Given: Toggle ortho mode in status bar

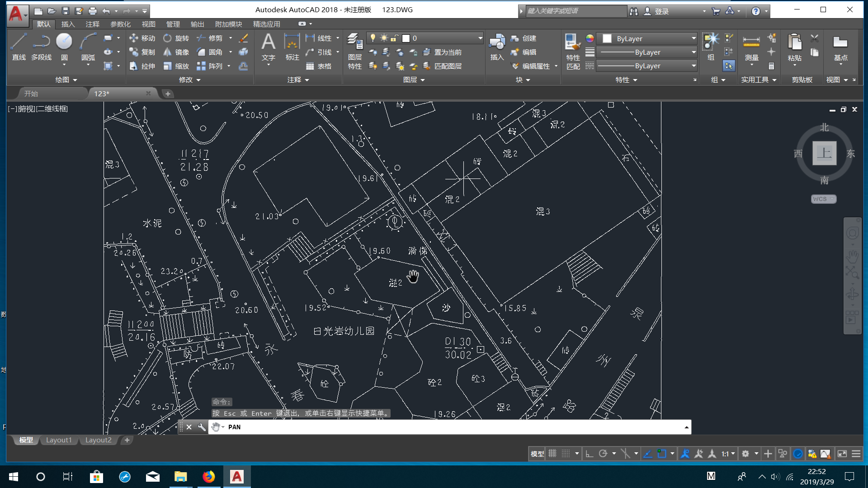Looking at the screenshot, I should (589, 454).
